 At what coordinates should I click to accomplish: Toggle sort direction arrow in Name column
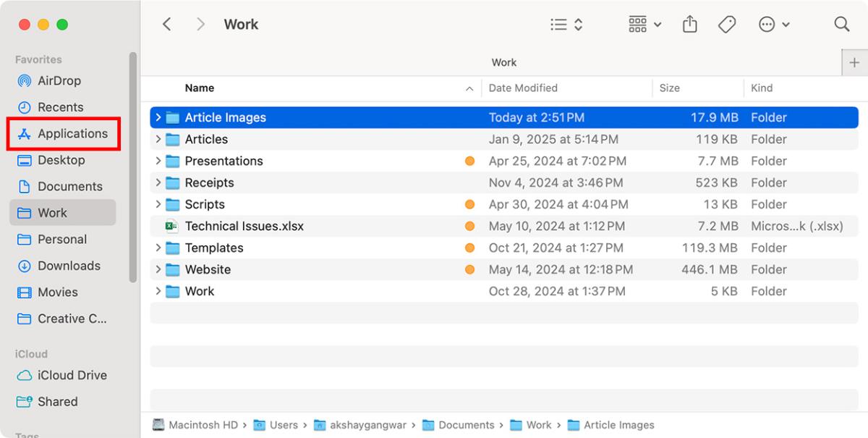[x=469, y=88]
